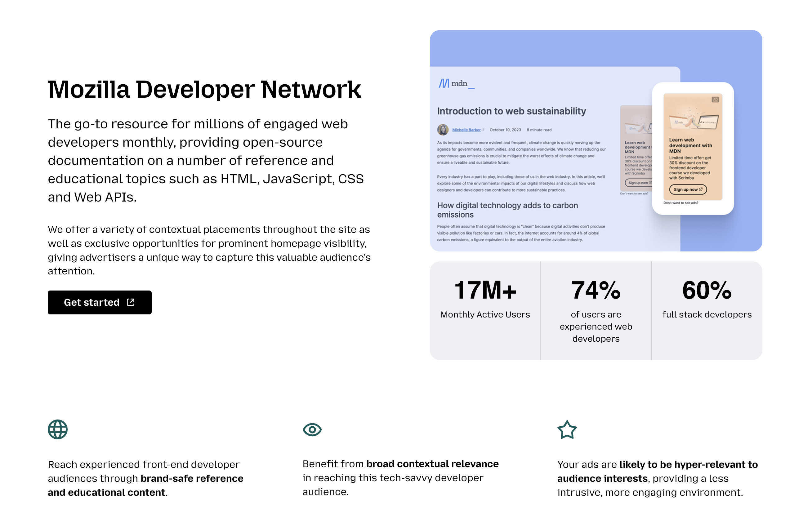Click the MDN preview screenshot image
The height and width of the screenshot is (524, 812).
click(x=596, y=140)
